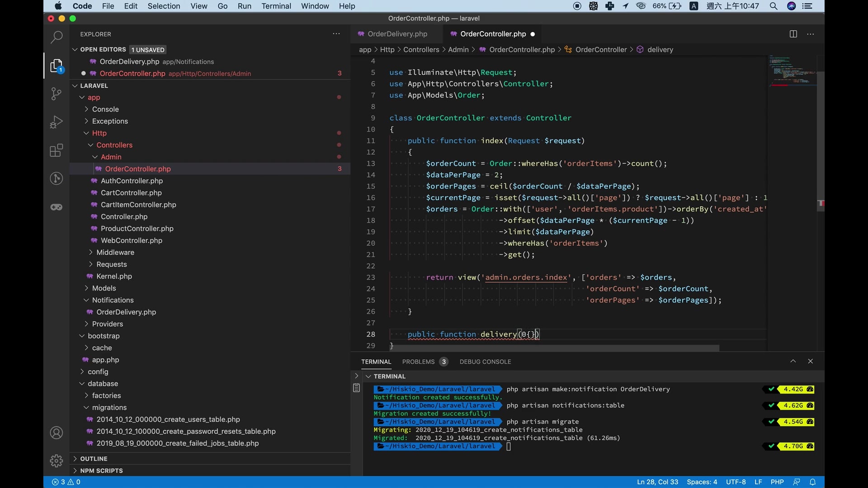Open ProductController.php in the explorer
Screen dimensions: 868x488
[137, 228]
